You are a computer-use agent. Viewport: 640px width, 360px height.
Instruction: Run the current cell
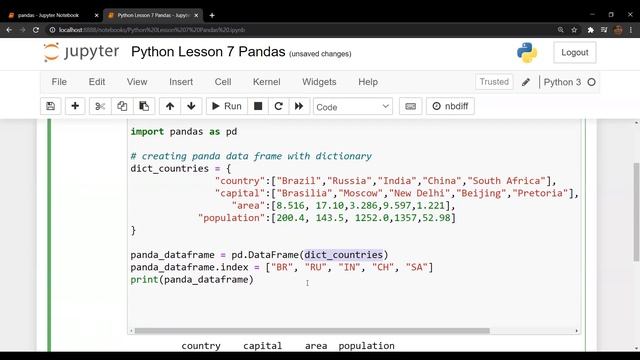(x=227, y=106)
